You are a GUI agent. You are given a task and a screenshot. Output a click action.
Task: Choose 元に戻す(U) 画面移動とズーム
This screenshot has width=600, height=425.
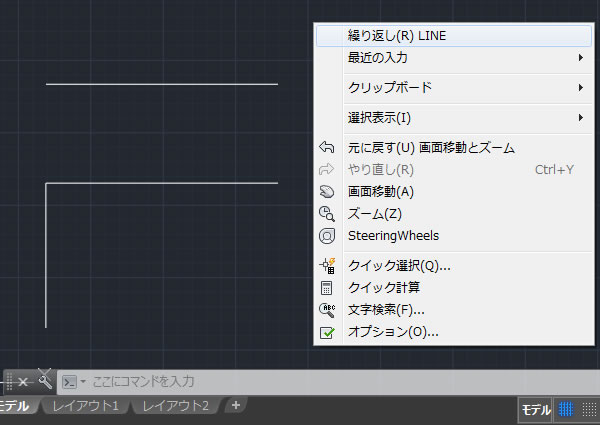[x=454, y=148]
